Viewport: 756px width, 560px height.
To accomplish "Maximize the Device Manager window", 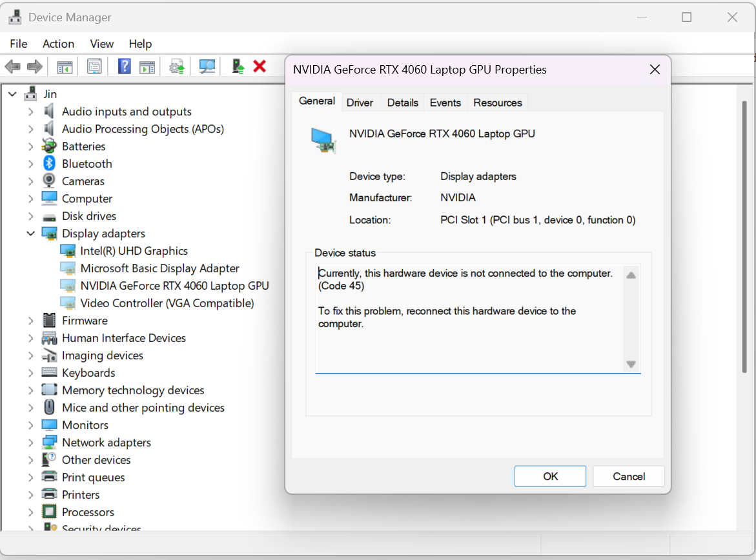I will pyautogui.click(x=686, y=17).
